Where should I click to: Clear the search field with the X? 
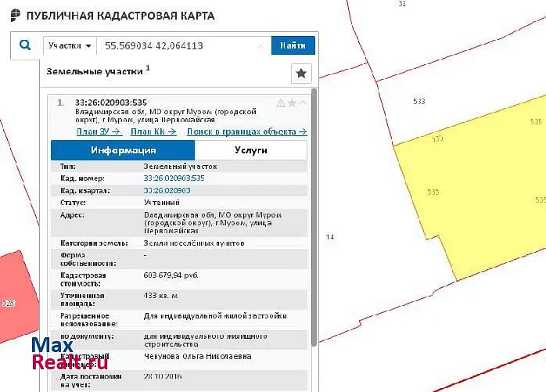click(261, 46)
